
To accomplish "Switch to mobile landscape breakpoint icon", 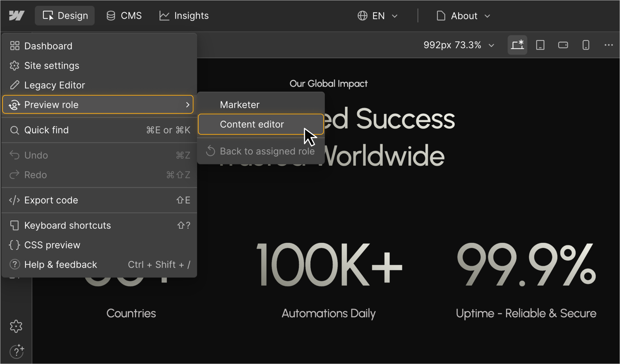I will click(x=563, y=45).
